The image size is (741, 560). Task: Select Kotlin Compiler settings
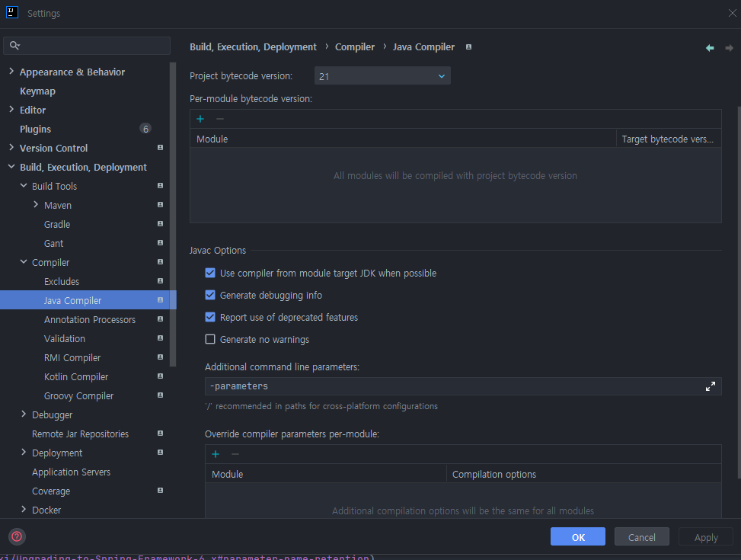click(76, 377)
